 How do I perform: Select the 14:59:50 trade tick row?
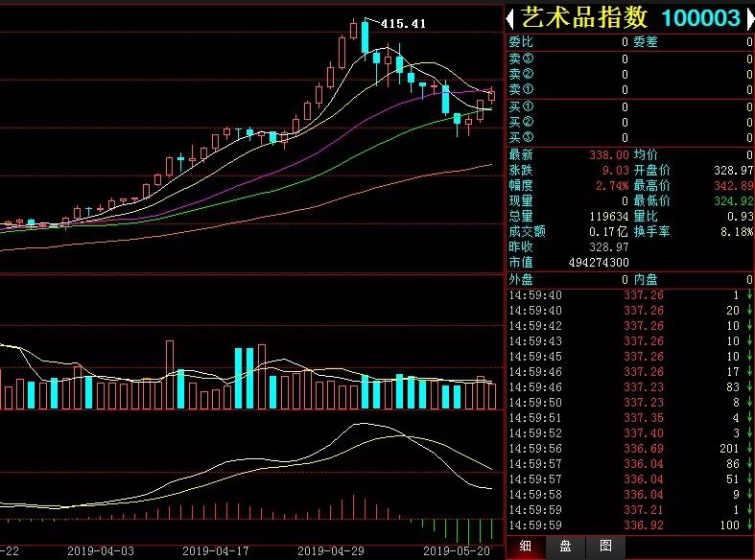630,403
